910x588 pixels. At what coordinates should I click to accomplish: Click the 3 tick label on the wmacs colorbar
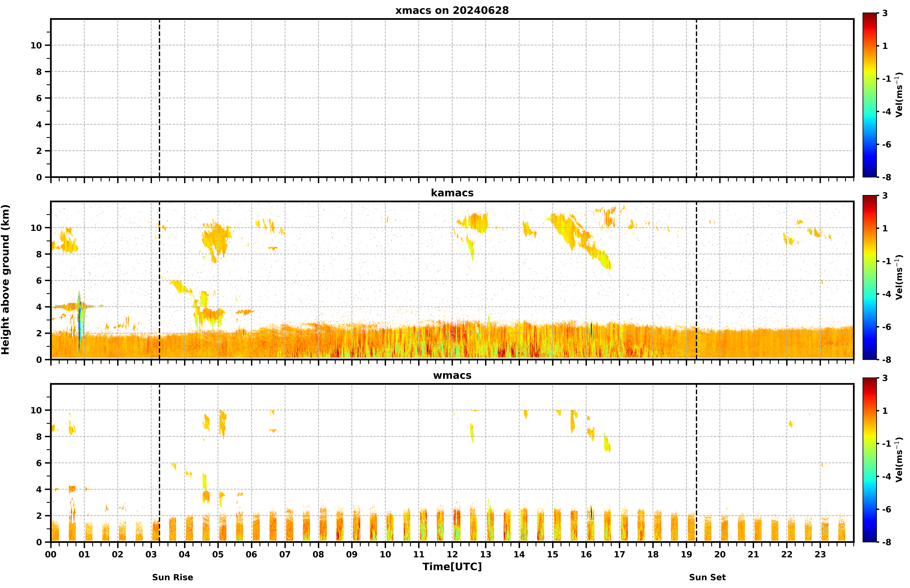885,378
